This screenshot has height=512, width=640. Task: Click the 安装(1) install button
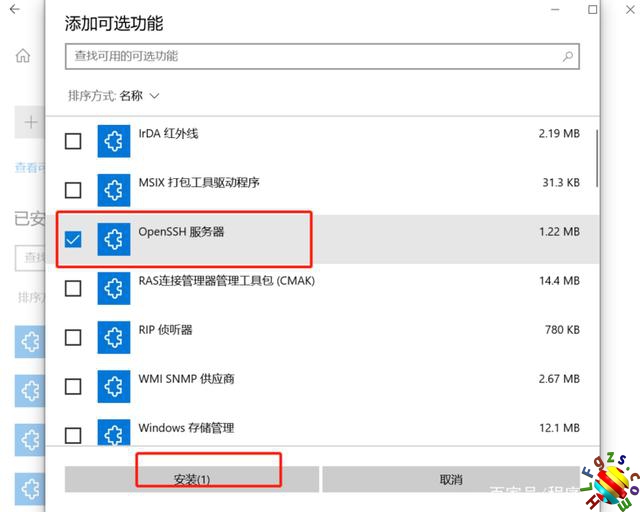pos(192,479)
